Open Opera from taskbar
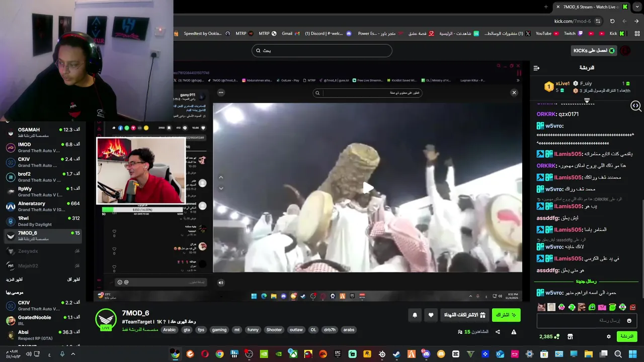 pyautogui.click(x=205, y=354)
